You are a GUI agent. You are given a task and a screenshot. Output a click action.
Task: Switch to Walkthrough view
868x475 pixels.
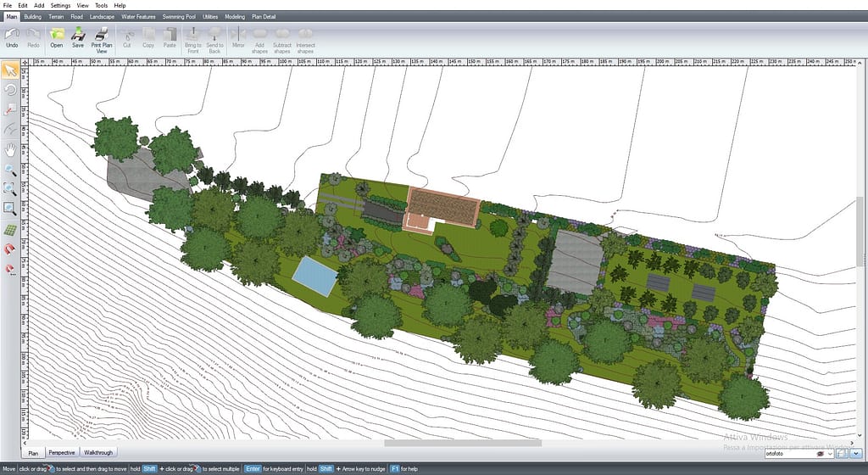(x=98, y=452)
